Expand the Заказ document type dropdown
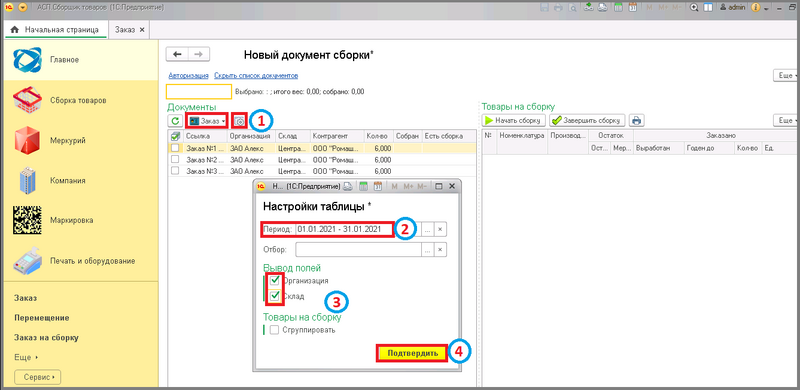Image resolution: width=800 pixels, height=390 pixels. [207, 121]
